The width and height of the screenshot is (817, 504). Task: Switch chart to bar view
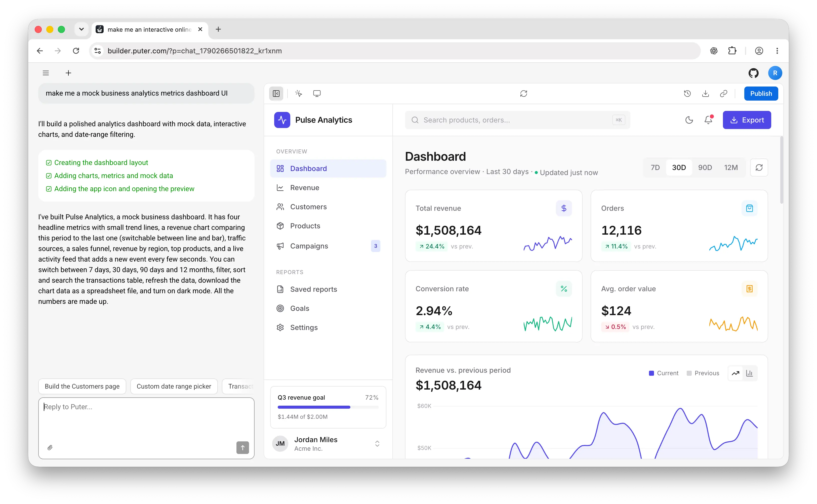click(x=749, y=373)
